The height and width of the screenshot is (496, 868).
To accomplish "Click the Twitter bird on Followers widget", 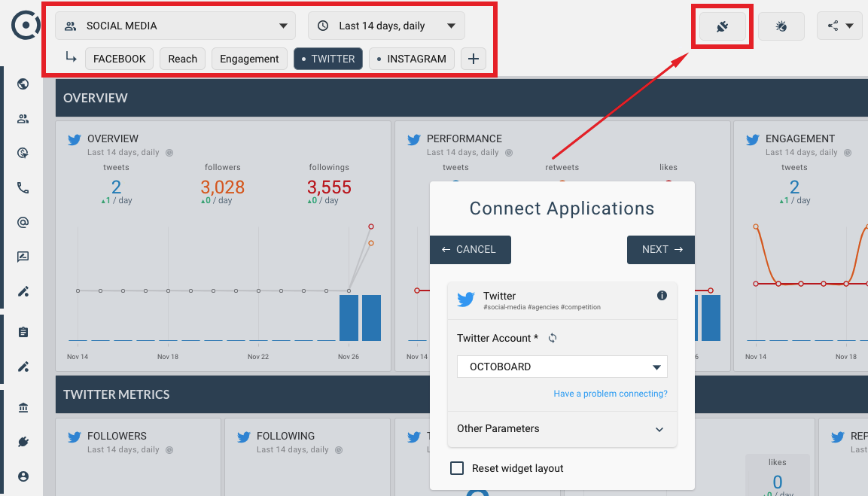I will click(75, 437).
